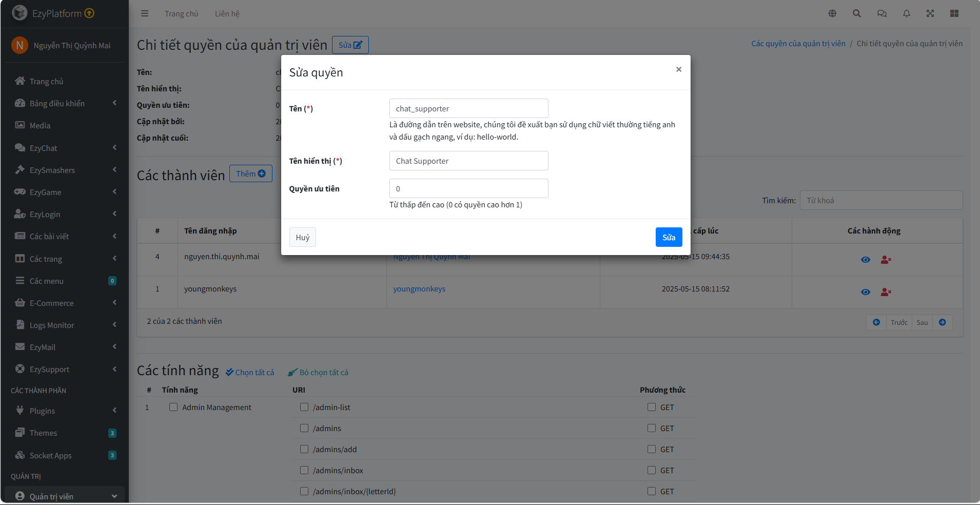Enable GET method for /admin-list
980x505 pixels.
652,407
